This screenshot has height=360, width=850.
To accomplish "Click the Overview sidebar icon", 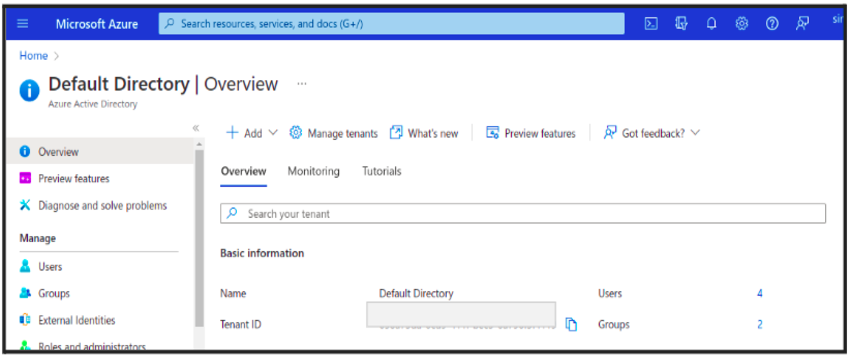I will point(24,152).
